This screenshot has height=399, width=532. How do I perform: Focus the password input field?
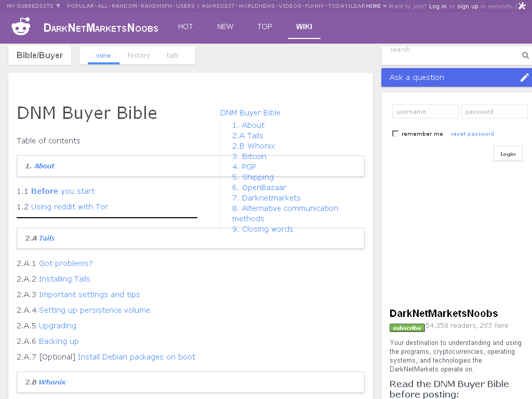(495, 112)
